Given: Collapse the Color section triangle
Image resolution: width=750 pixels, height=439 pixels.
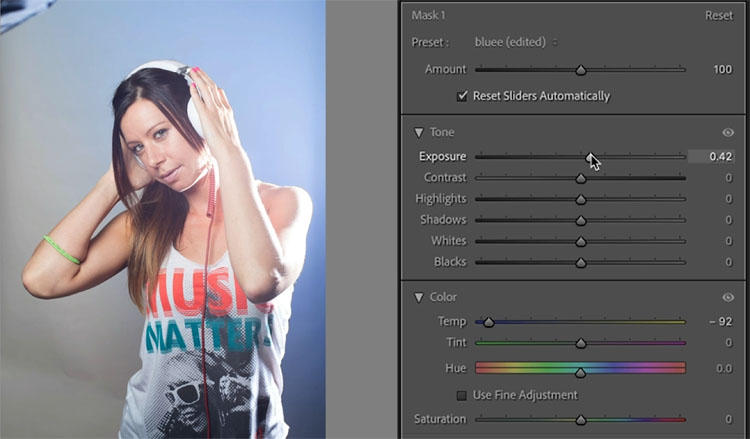Looking at the screenshot, I should [419, 297].
